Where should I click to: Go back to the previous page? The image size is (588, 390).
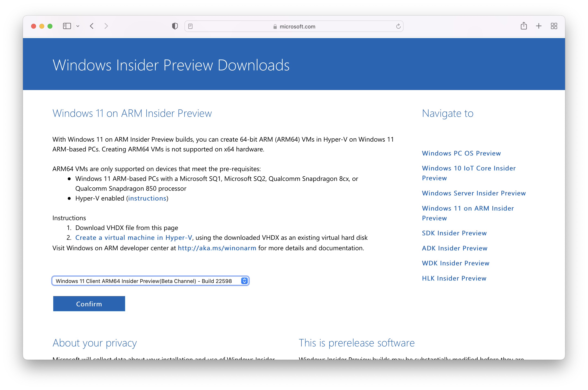(92, 26)
